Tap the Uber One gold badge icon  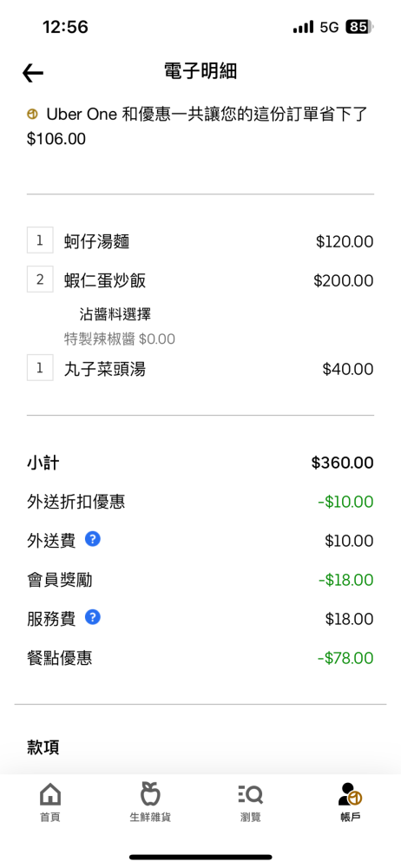[x=32, y=115]
